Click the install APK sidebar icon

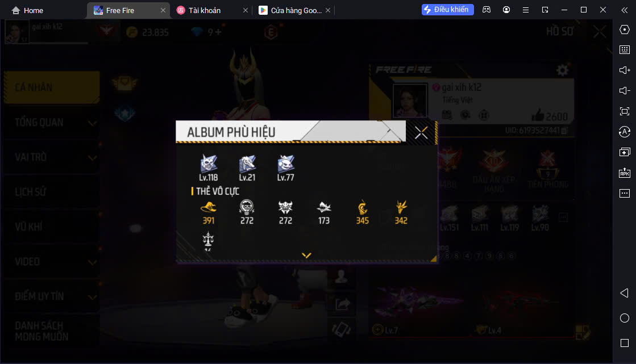pos(625,173)
